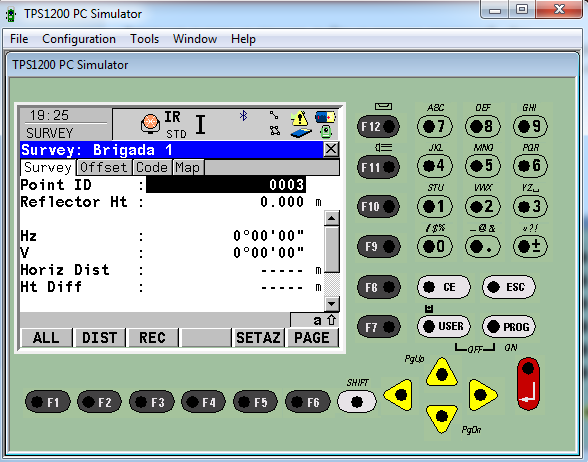Viewport: 588px width, 462px height.
Task: Click the Bluetooth status icon
Action: [243, 116]
